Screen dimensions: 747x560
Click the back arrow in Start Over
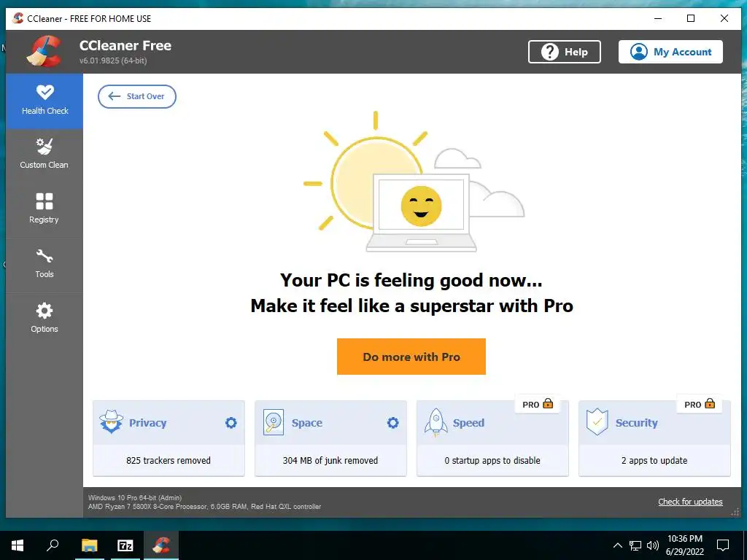(114, 96)
